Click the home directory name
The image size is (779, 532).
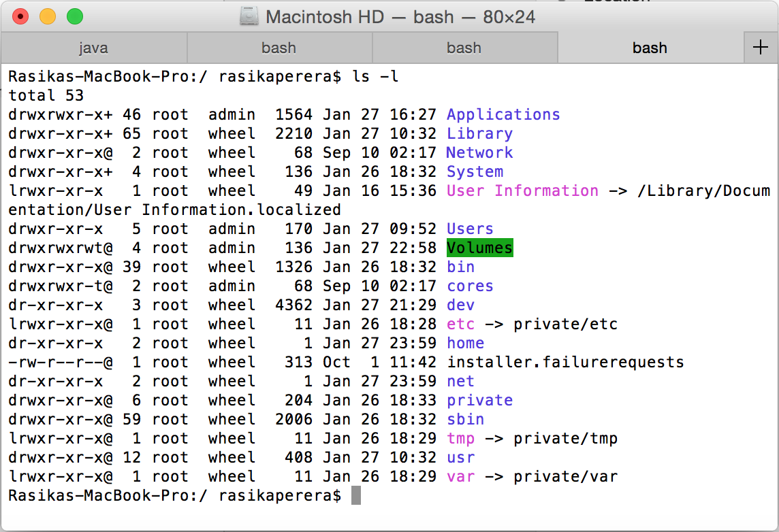pos(466,343)
